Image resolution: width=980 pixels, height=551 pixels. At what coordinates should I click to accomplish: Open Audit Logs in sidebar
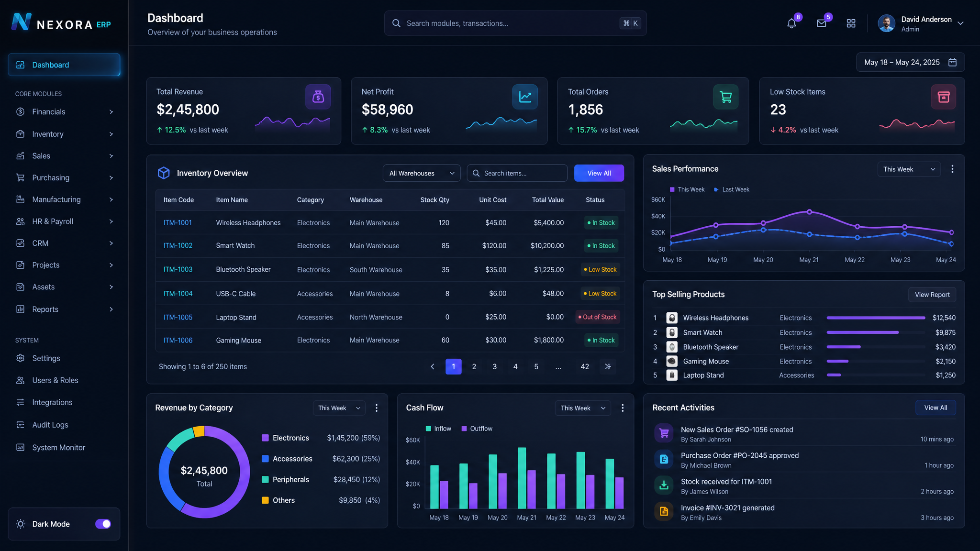tap(64, 425)
